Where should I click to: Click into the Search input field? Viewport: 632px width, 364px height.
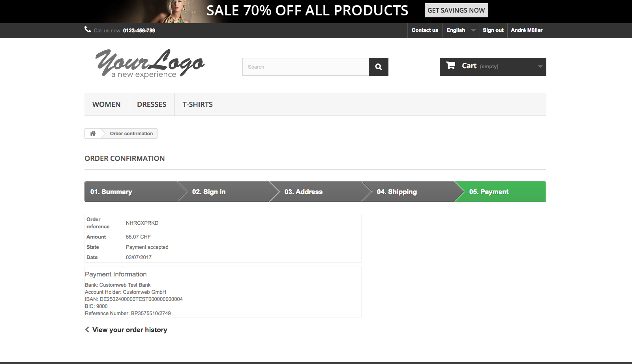coord(305,67)
